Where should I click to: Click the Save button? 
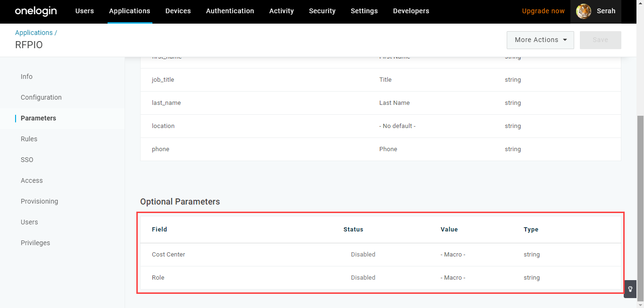tap(601, 40)
